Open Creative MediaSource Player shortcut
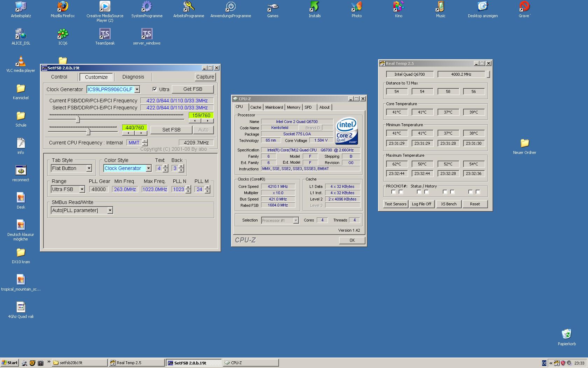588x368 pixels. click(x=105, y=11)
